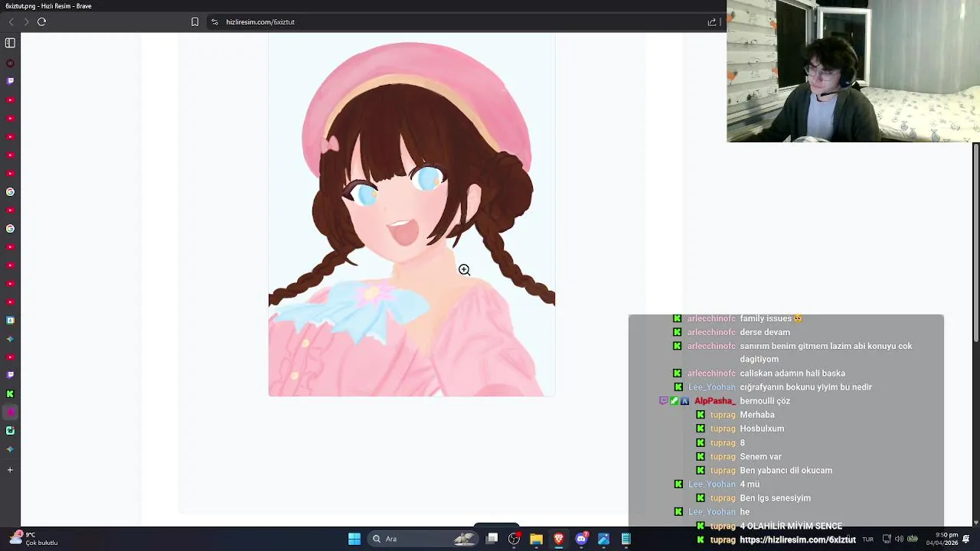Open the Windows Start menu
980x551 pixels.
(354, 539)
